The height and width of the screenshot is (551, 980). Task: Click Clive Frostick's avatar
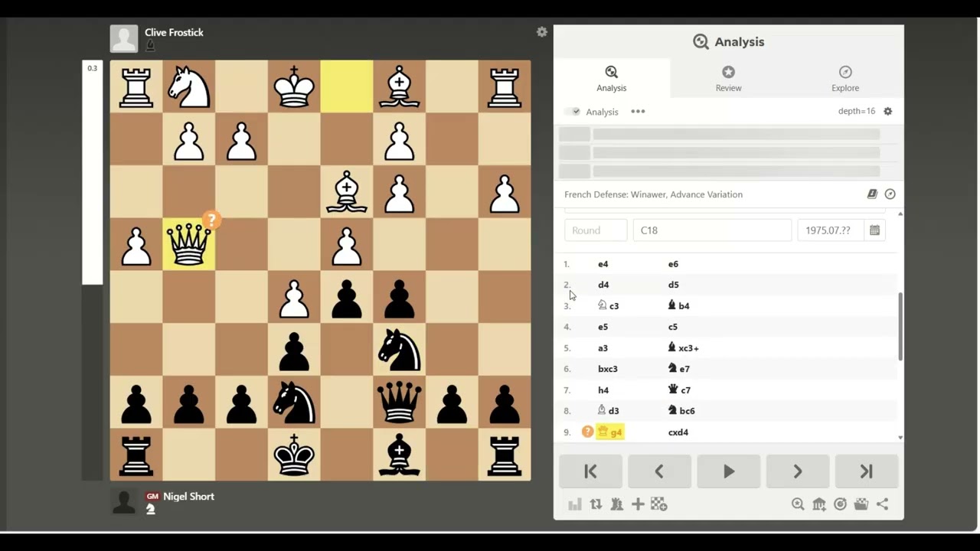click(124, 38)
